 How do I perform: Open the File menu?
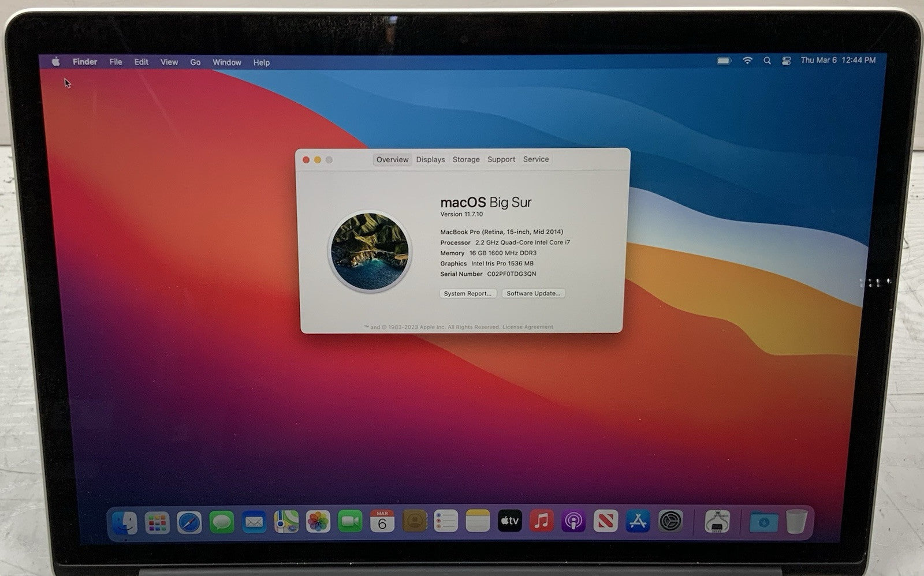pyautogui.click(x=116, y=62)
